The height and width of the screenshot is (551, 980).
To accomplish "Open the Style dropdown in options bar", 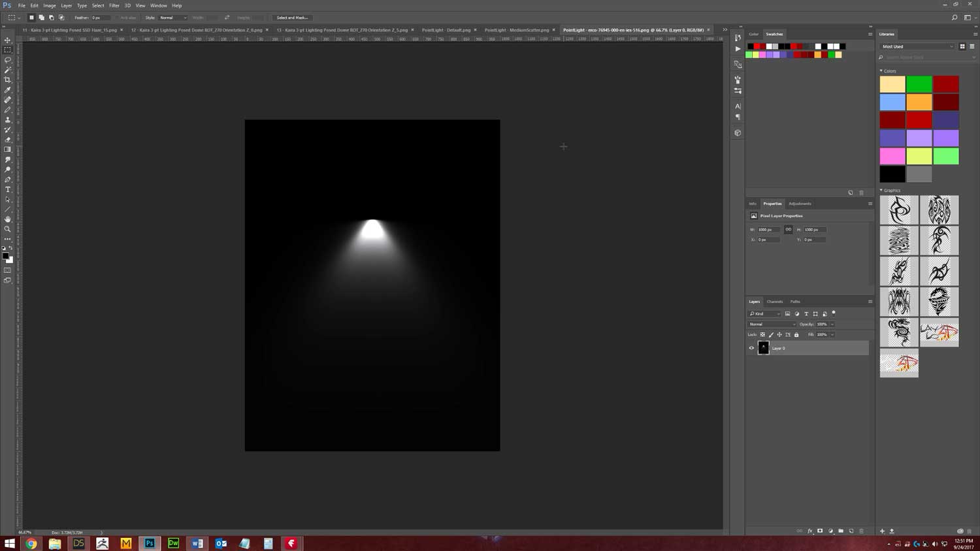I will (x=173, y=18).
